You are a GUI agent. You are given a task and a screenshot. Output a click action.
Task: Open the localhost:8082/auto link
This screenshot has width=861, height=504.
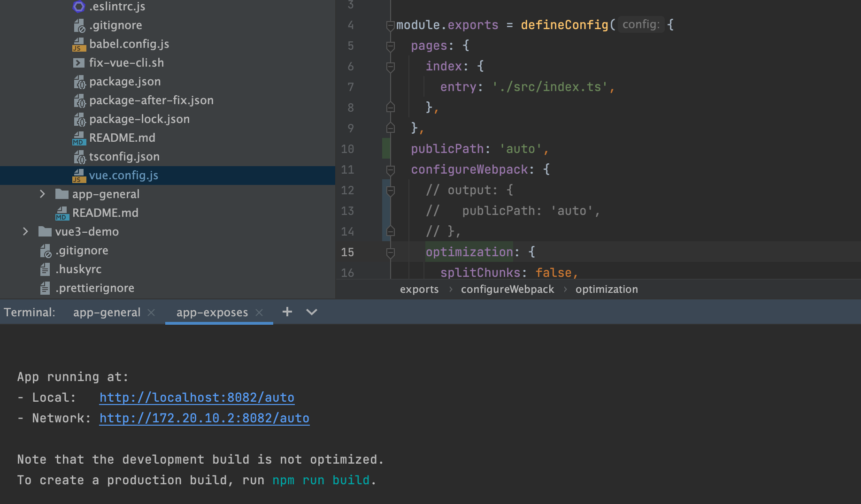(197, 397)
